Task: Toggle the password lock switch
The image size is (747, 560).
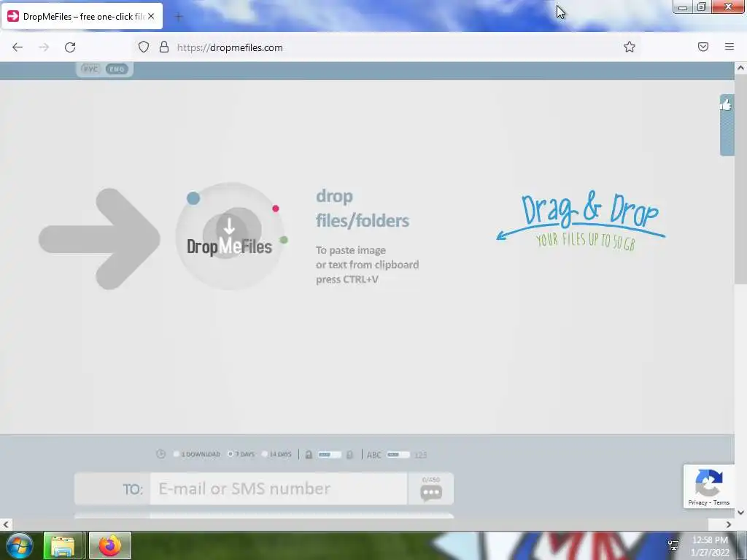Action: (x=329, y=455)
